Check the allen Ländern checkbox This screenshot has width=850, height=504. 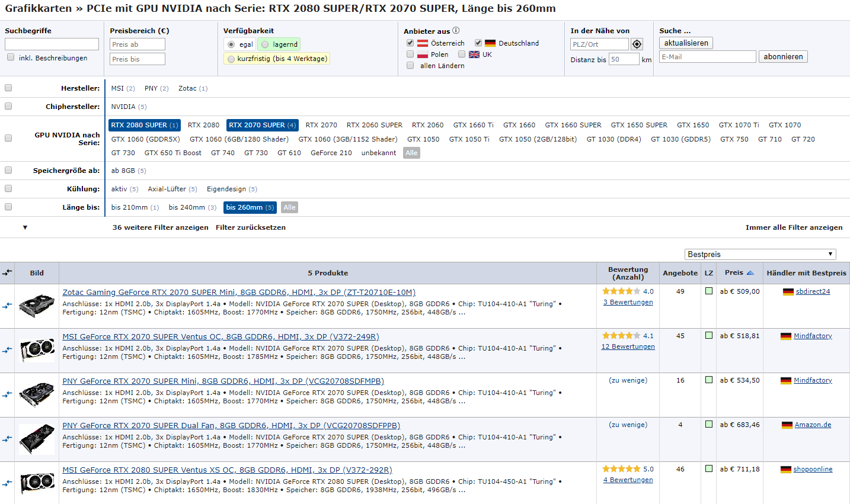tap(410, 66)
